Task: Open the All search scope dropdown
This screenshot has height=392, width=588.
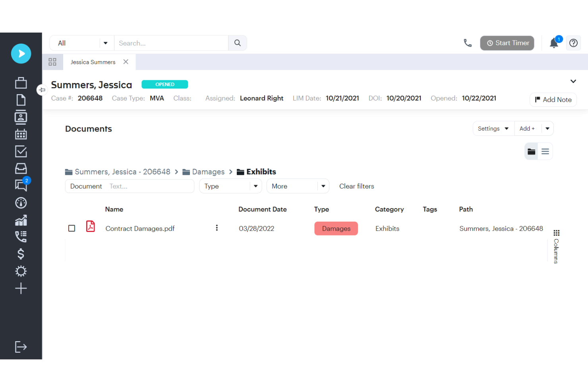Action: pyautogui.click(x=82, y=43)
